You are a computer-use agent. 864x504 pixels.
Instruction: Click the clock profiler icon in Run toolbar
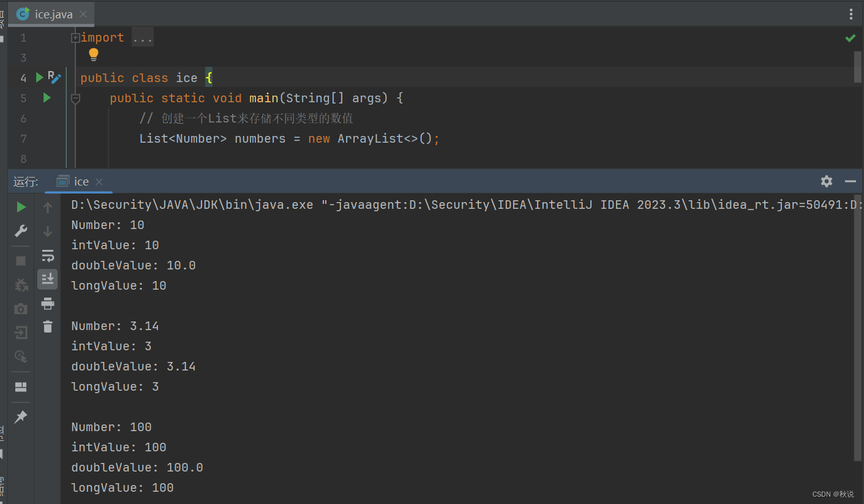[x=21, y=356]
